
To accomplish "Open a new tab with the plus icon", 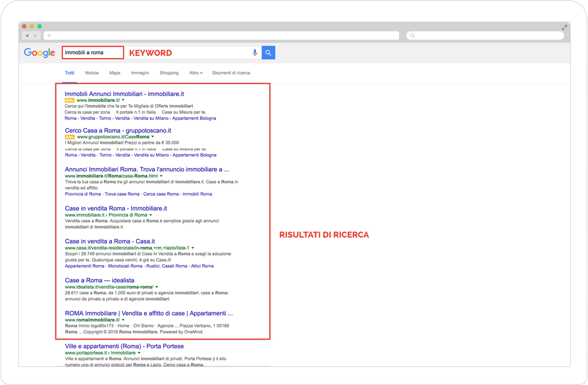I will pyautogui.click(x=49, y=36).
